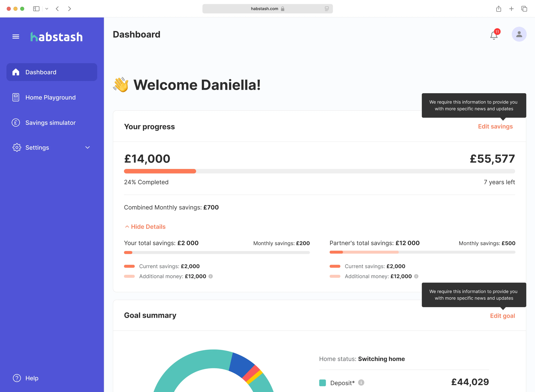
Task: Click the overall savings progress bar
Action: (319, 171)
